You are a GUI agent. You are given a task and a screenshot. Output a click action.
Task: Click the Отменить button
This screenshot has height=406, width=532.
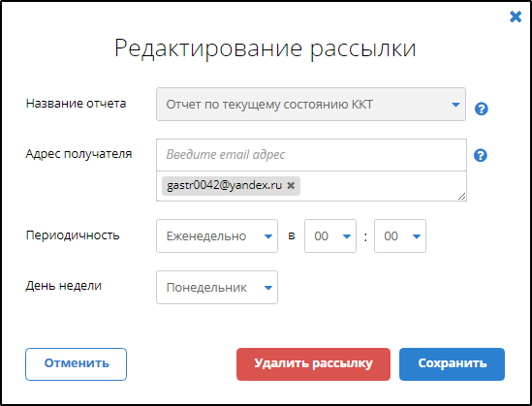click(x=76, y=364)
